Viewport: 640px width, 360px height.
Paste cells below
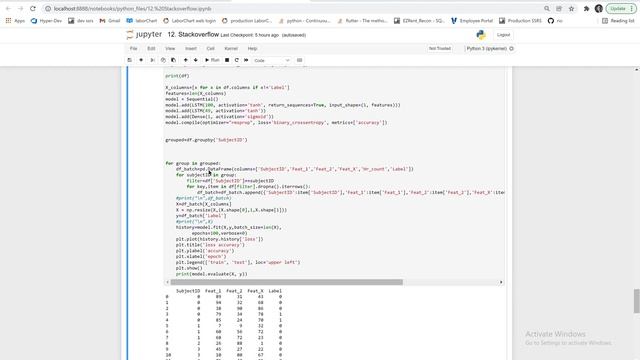[173, 60]
